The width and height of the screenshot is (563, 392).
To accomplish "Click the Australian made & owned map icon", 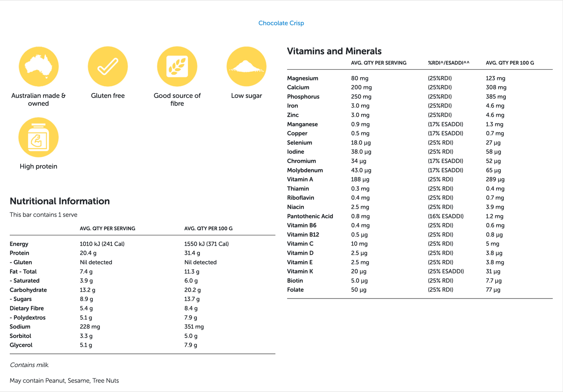I will pyautogui.click(x=39, y=66).
